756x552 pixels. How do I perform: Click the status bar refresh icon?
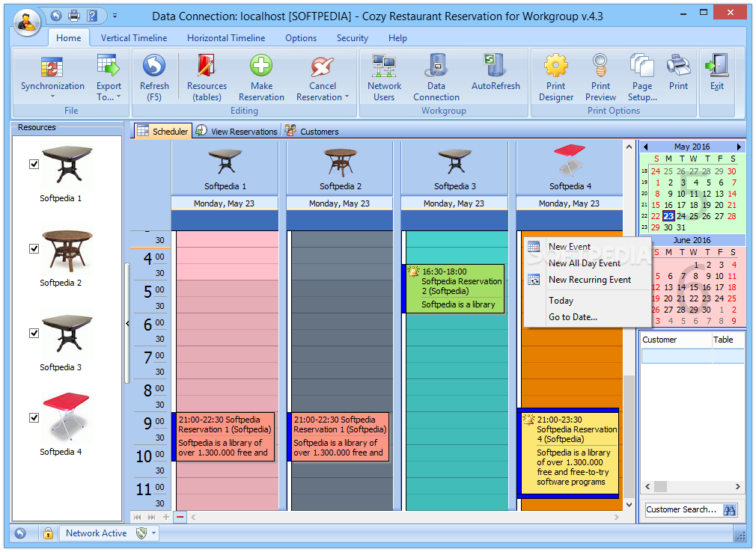tap(19, 533)
